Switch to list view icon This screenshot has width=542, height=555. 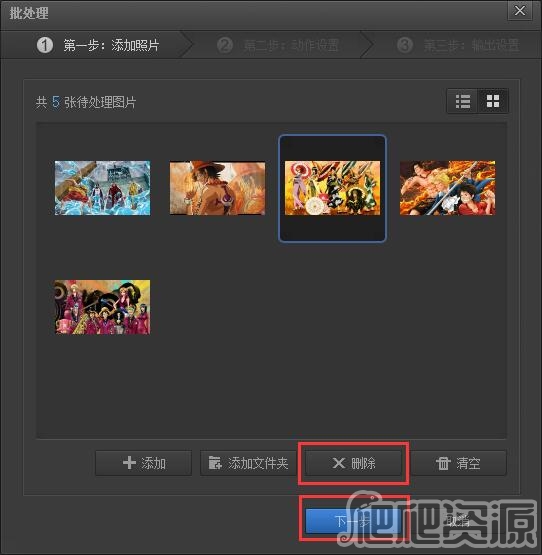click(x=462, y=101)
